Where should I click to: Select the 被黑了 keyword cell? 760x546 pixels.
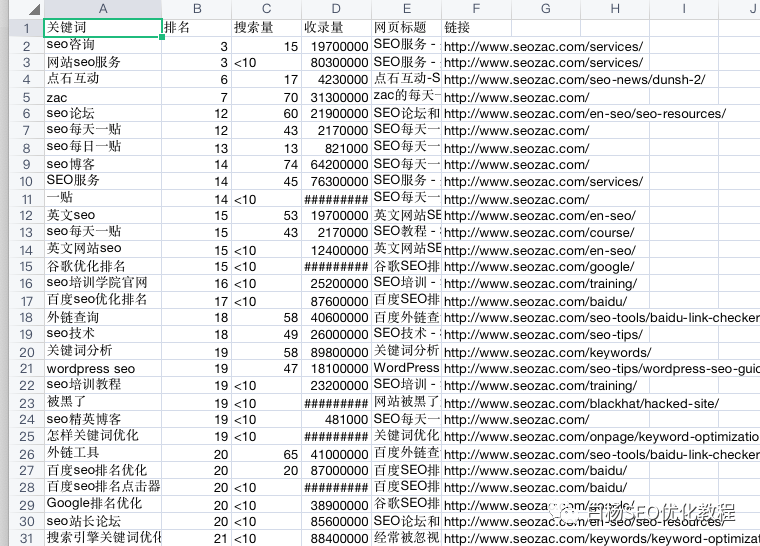[x=103, y=402]
